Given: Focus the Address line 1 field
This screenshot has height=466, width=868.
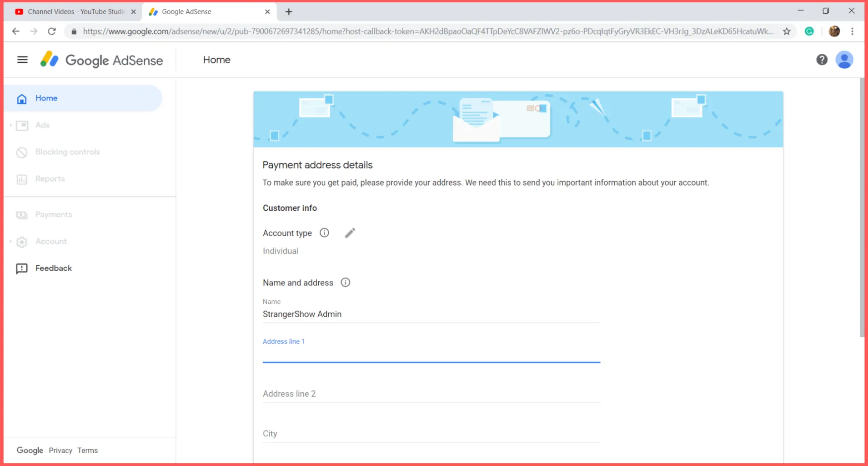Looking at the screenshot, I should 431,354.
